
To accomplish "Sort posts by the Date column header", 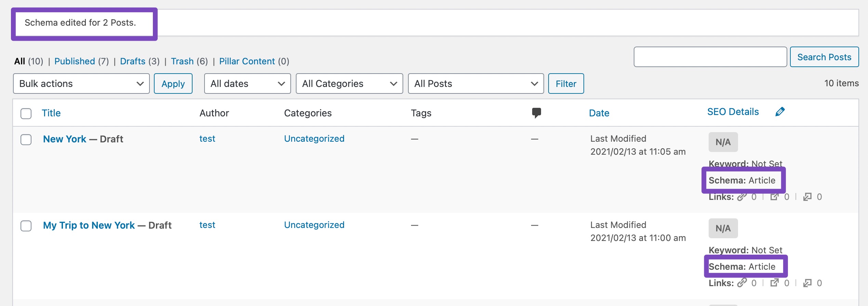I will coord(599,113).
